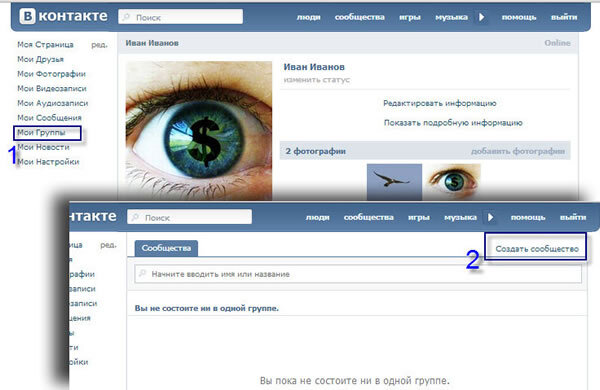This screenshot has width=600, height=390.
Task: Open 'сообщества' in the lower window header
Action: (x=368, y=217)
